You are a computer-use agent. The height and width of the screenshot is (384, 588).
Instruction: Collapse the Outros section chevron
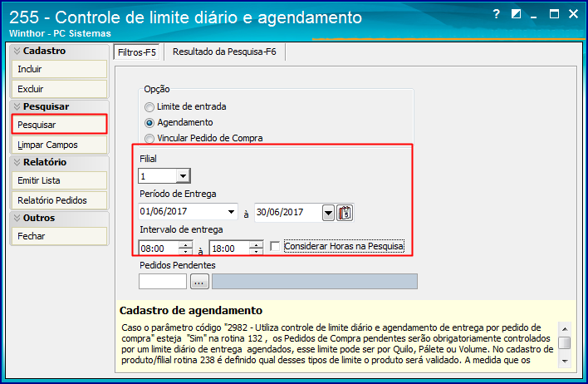click(17, 218)
